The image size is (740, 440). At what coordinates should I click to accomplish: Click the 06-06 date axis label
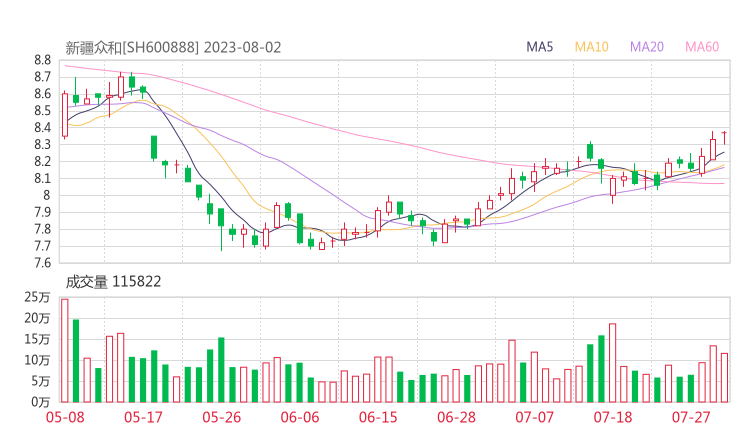[x=300, y=417]
